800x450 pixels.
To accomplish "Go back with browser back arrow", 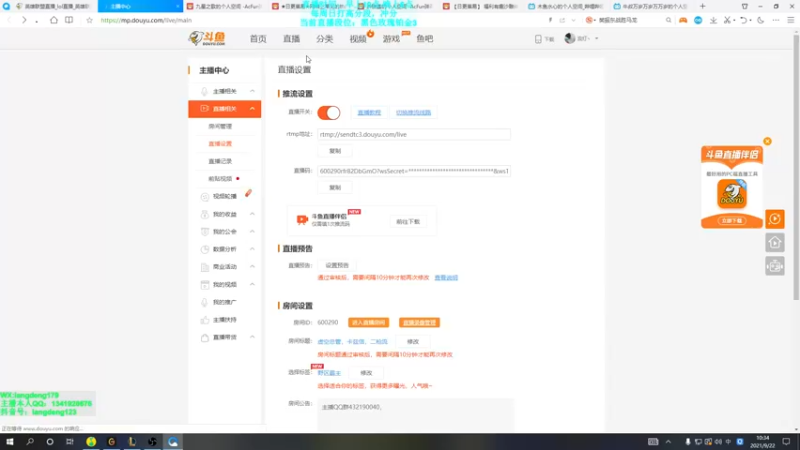I will (x=9, y=20).
